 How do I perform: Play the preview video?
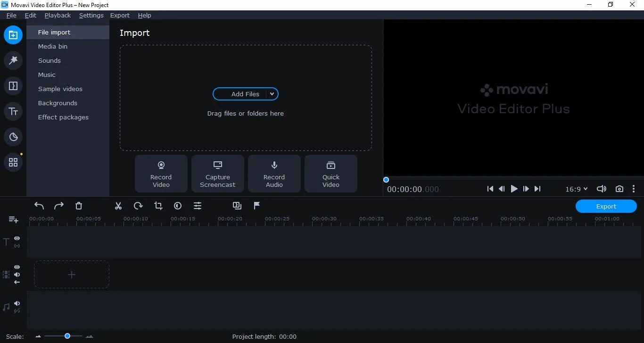click(514, 189)
